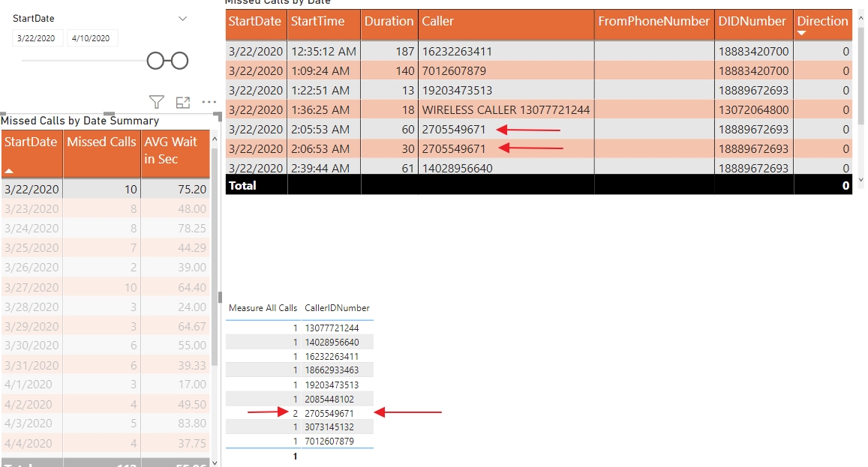Select the 3/30/2020 summary row
Screen dimensions: 868x467
click(x=105, y=345)
